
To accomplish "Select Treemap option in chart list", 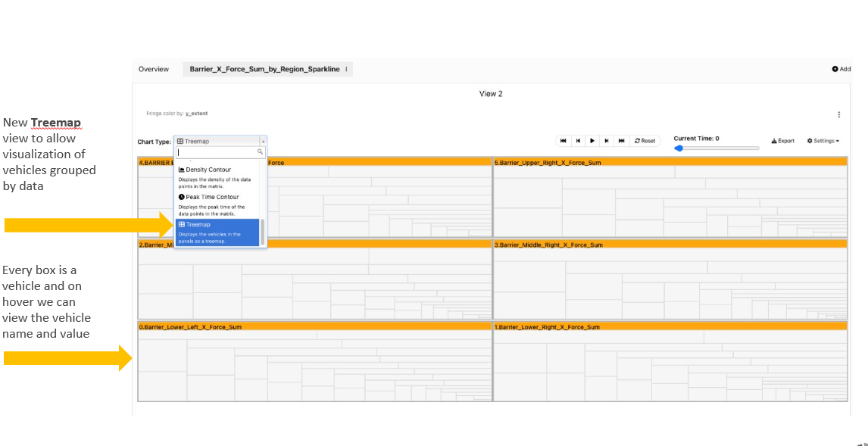I will (x=217, y=232).
